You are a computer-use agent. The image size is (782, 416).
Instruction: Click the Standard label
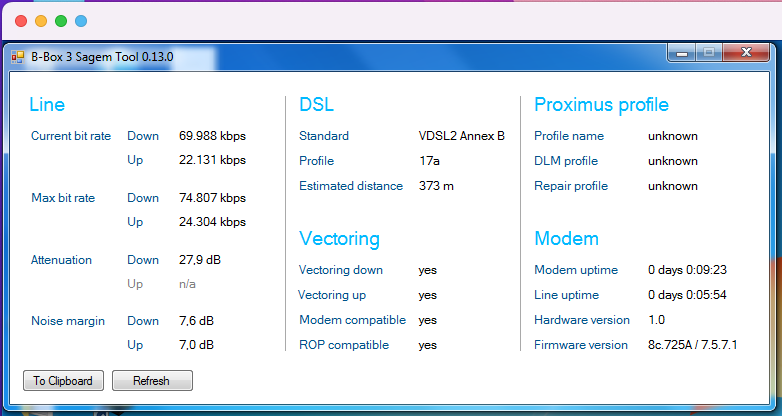click(x=324, y=136)
